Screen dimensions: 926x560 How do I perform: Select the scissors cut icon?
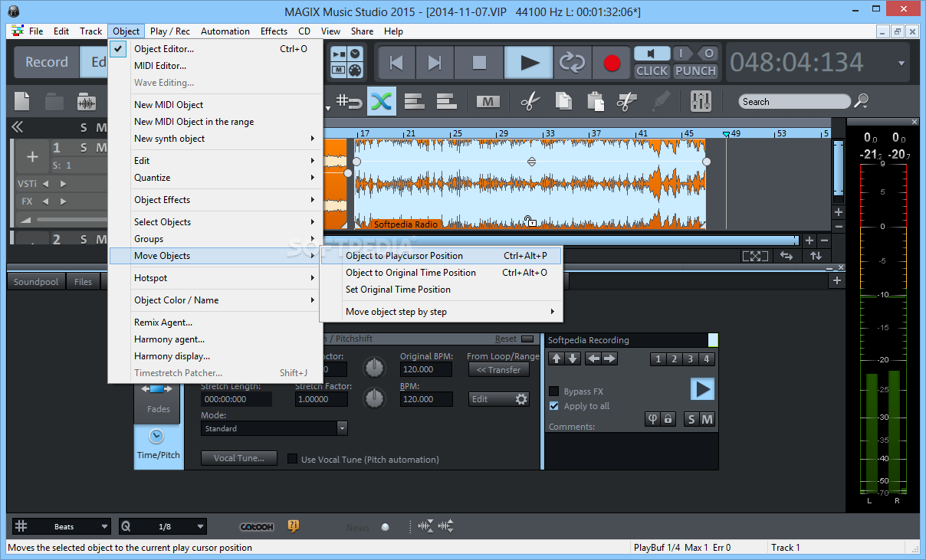pyautogui.click(x=530, y=101)
